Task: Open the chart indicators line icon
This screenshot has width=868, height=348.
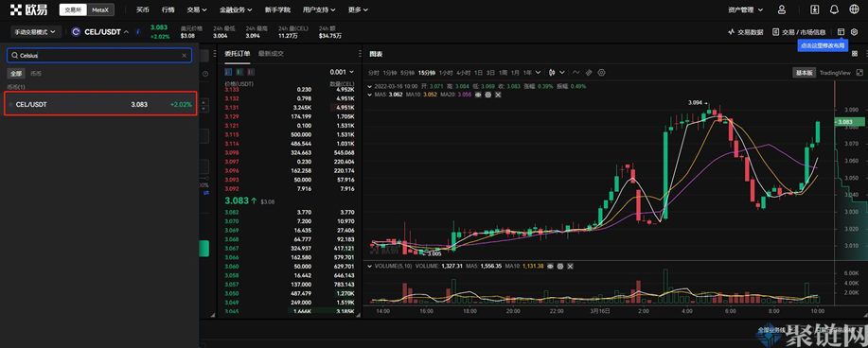Action: 576,73
